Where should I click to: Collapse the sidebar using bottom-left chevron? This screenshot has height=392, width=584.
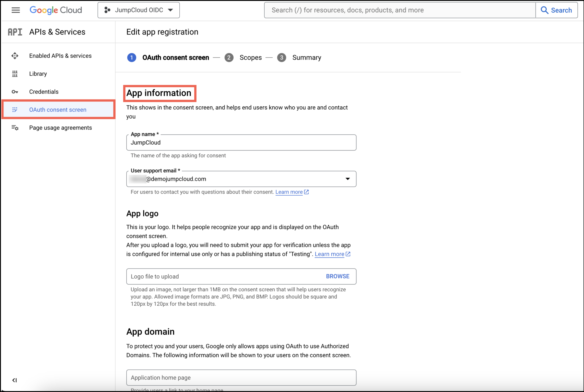pos(15,380)
